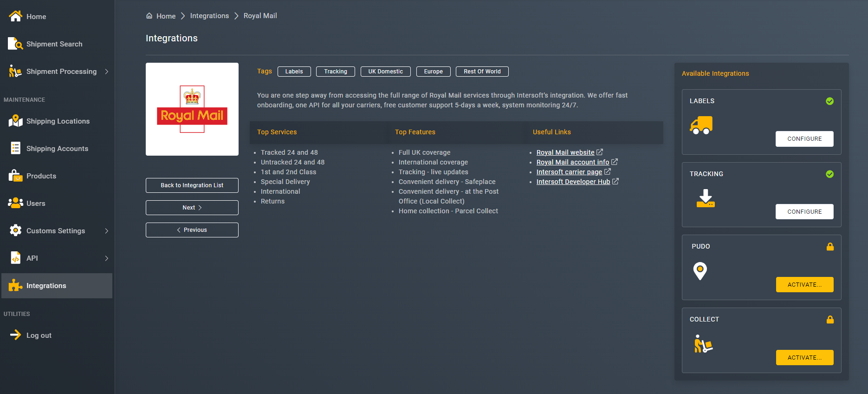Click the Previous button
Screen dimensions: 868x394
coord(192,230)
